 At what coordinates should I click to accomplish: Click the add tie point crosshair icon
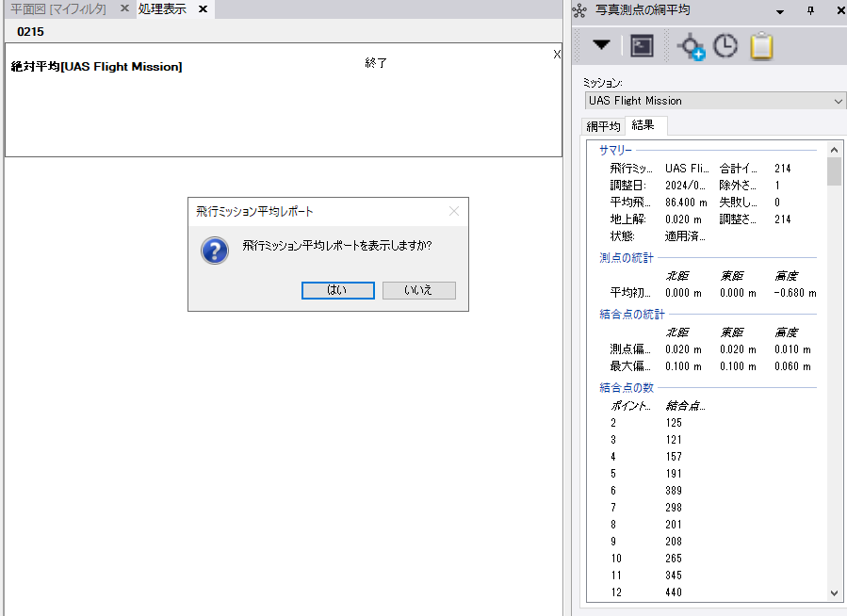click(692, 46)
